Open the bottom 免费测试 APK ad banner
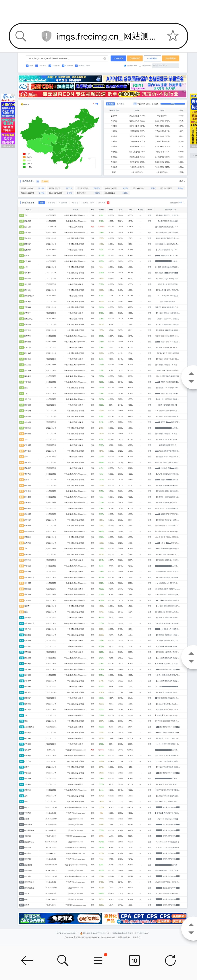This screenshot has height=980, width=197. click(x=61, y=918)
